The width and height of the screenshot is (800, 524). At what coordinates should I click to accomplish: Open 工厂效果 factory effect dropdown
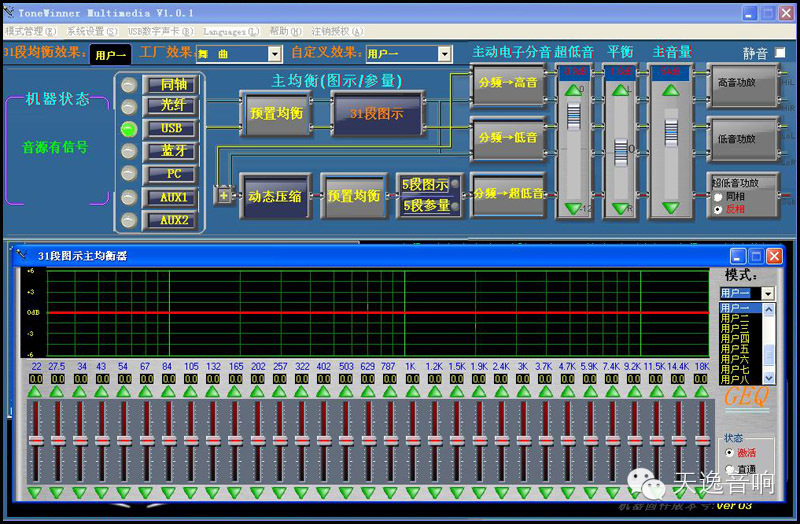click(274, 54)
